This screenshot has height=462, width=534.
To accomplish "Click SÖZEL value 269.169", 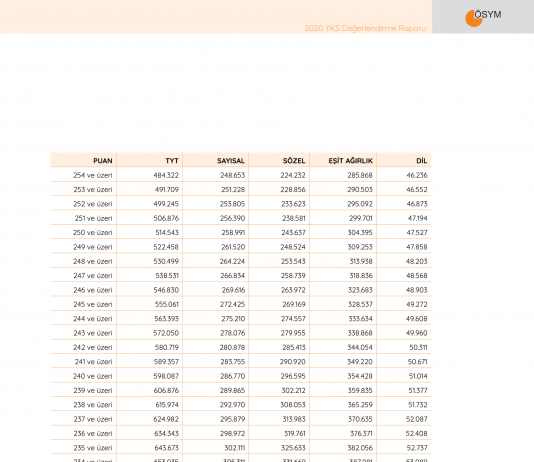I will point(294,304).
